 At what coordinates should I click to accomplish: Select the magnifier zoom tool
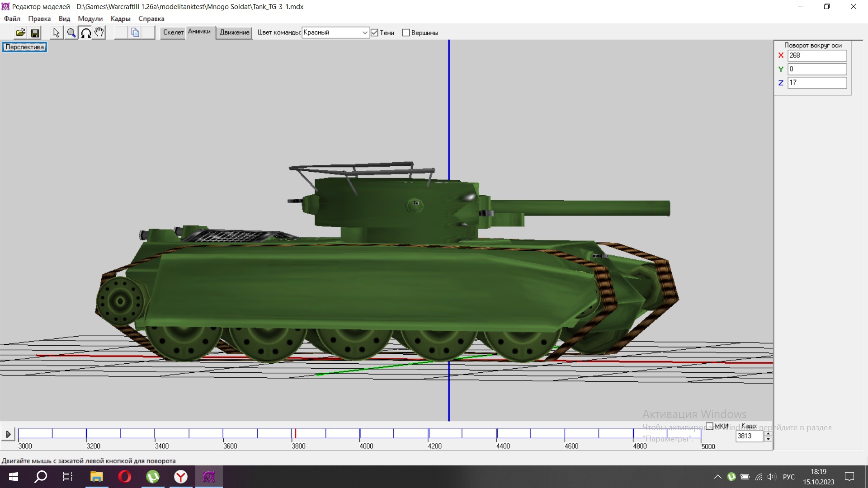point(71,33)
